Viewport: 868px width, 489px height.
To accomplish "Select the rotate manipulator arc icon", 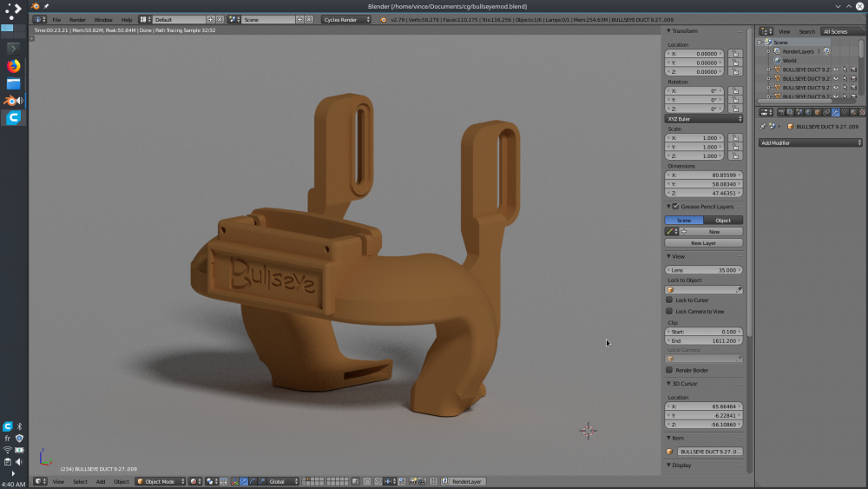I will 253,481.
